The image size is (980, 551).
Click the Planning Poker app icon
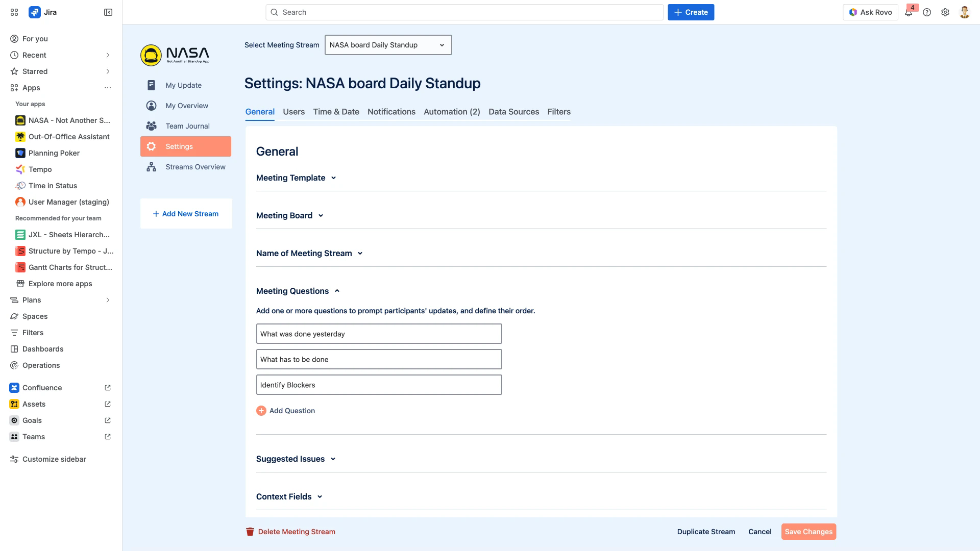(x=20, y=153)
